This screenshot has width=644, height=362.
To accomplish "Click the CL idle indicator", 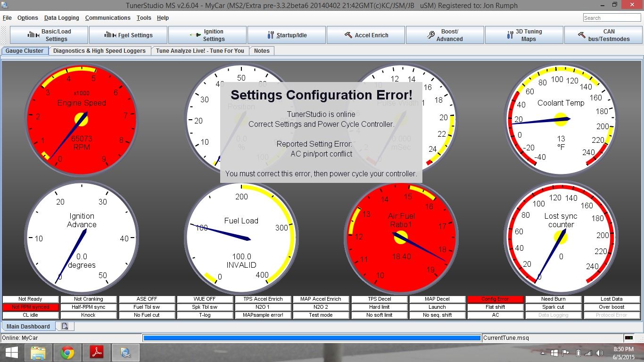I will tap(30, 315).
